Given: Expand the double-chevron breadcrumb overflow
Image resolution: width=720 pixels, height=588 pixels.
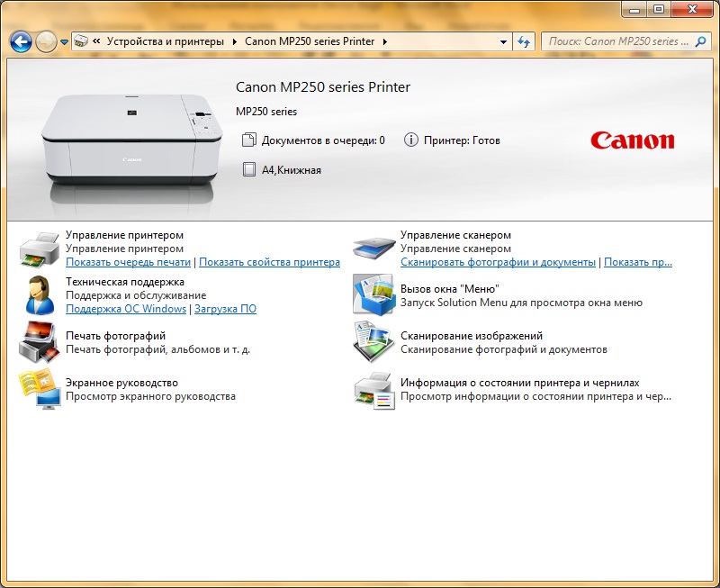Looking at the screenshot, I should 96,41.
